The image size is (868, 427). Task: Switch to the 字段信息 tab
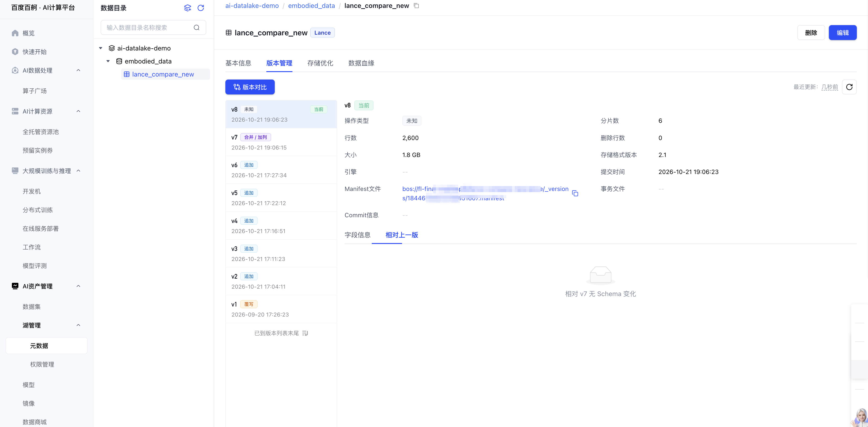tap(357, 235)
